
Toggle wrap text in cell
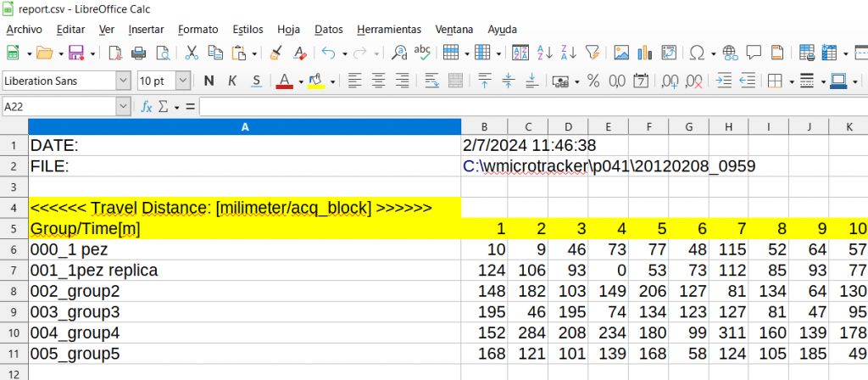431,81
